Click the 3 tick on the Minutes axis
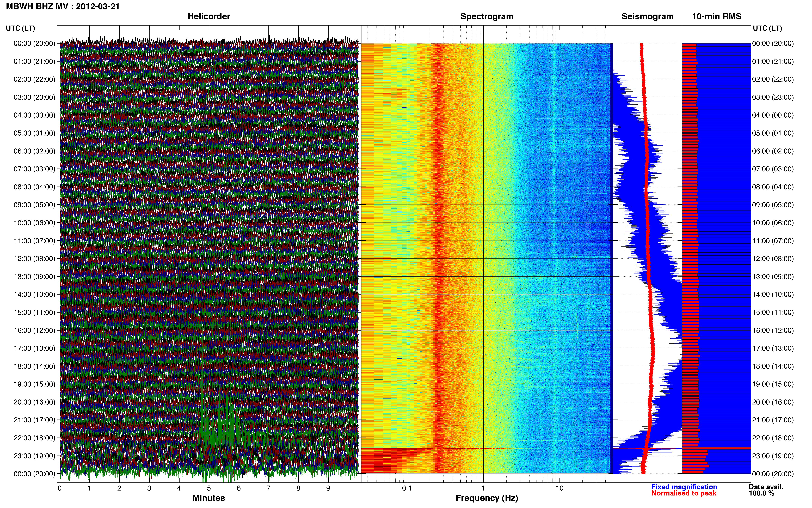 (149, 488)
